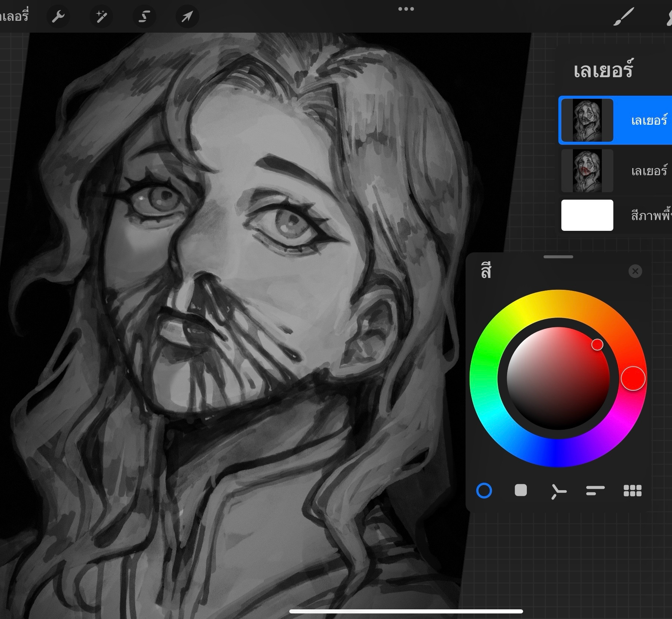Switch to Palettes color mode
The height and width of the screenshot is (619, 672).
coord(633,491)
